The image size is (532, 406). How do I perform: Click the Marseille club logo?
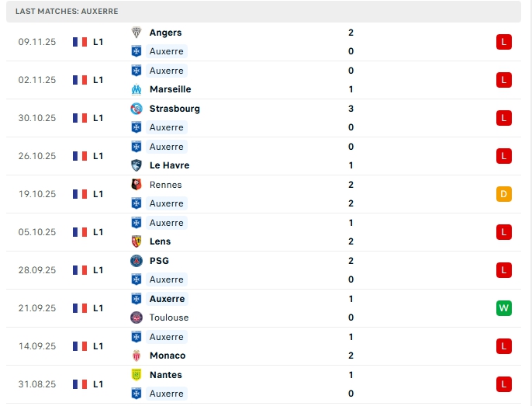[x=136, y=89]
